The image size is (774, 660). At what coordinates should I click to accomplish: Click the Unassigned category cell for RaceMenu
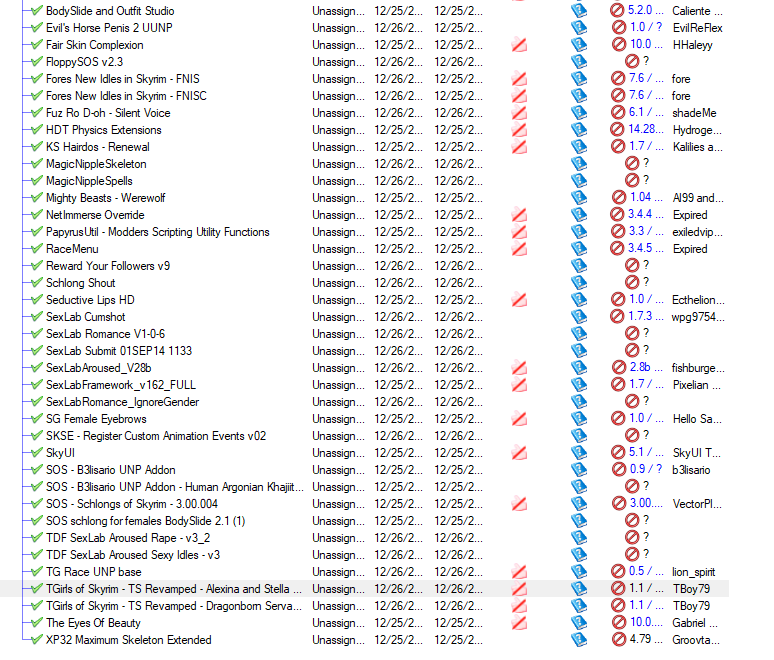[x=339, y=249]
